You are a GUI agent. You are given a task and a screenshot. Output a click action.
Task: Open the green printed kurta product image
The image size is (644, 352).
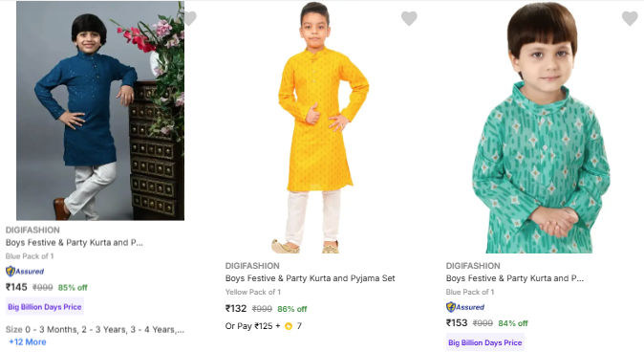click(542, 127)
